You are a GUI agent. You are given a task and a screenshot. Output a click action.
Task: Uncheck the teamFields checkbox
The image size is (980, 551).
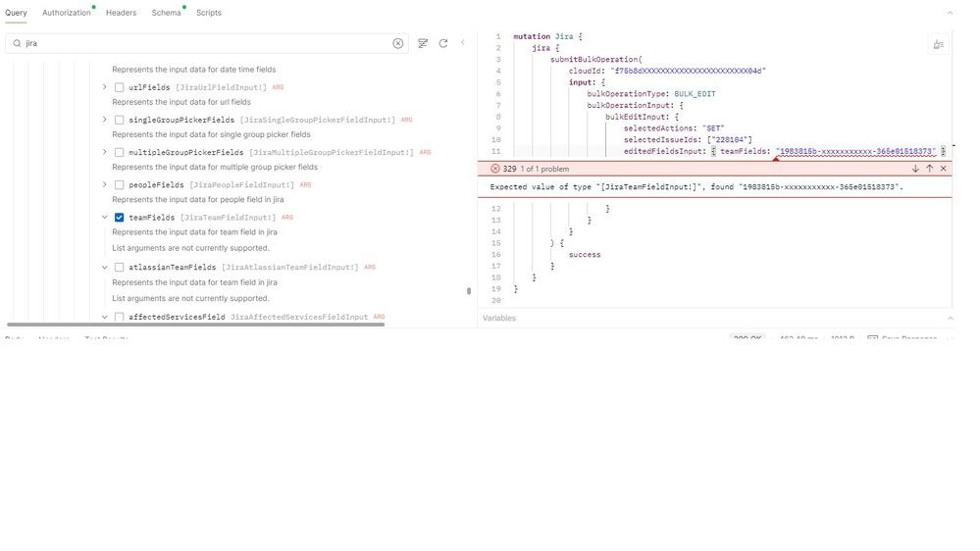click(119, 218)
